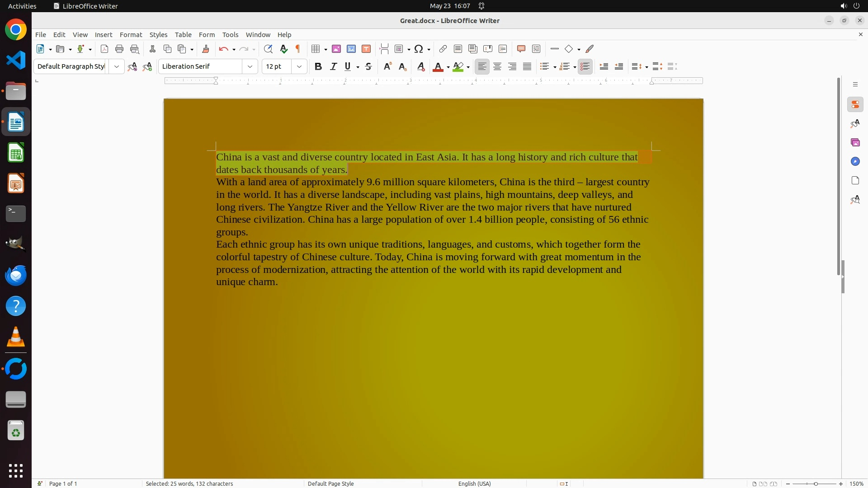Toggle Bold formatting
868x488 pixels.
[x=318, y=66]
